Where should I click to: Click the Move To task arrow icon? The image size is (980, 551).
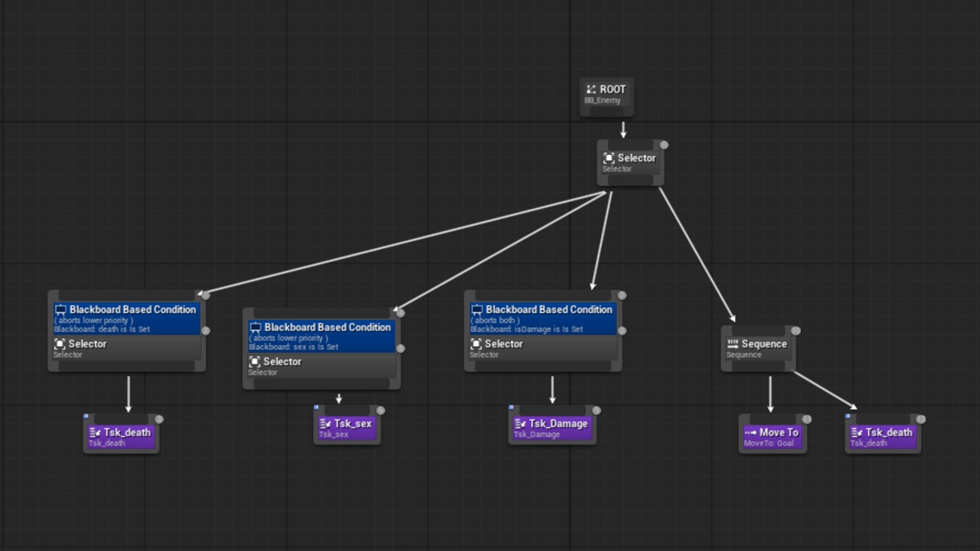point(750,432)
